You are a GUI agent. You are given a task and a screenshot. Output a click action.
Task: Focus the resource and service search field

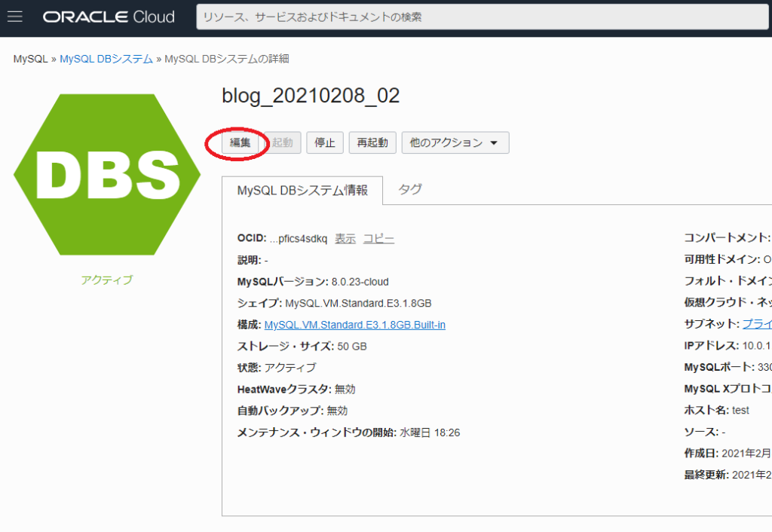[x=482, y=17]
